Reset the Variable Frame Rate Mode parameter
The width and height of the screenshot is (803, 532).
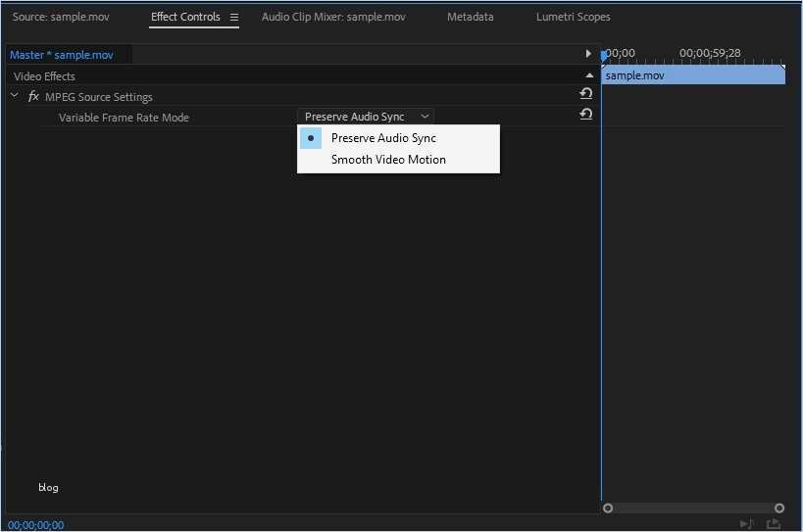pos(586,114)
